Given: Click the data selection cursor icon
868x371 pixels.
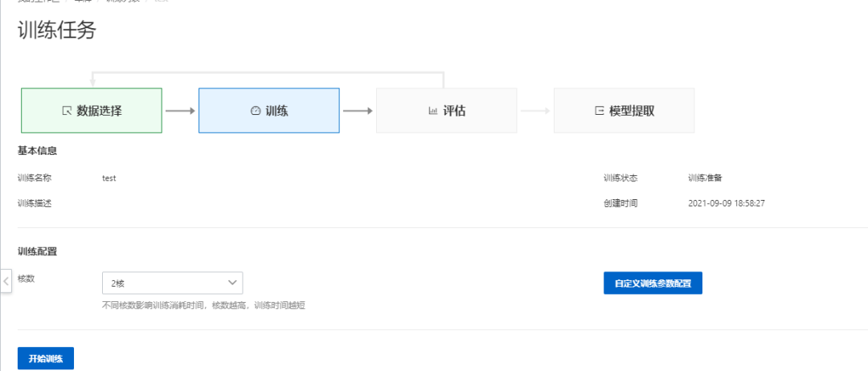Looking at the screenshot, I should (x=67, y=111).
